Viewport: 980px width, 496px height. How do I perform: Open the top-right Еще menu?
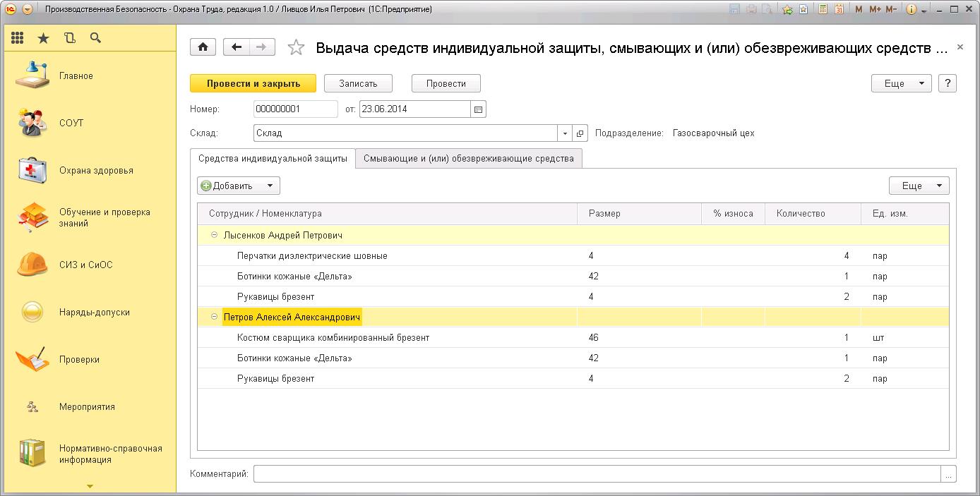coord(901,83)
